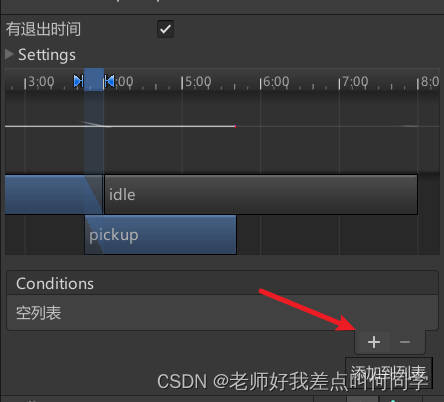Click the 有退出时间 label text
This screenshot has width=444, height=402.
coord(43,29)
